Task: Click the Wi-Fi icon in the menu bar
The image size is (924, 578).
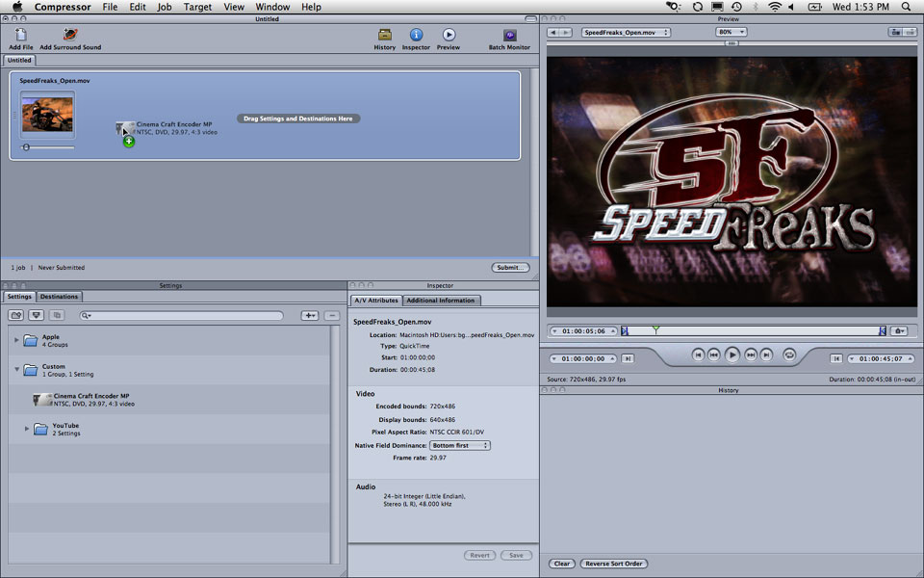Action: [774, 7]
